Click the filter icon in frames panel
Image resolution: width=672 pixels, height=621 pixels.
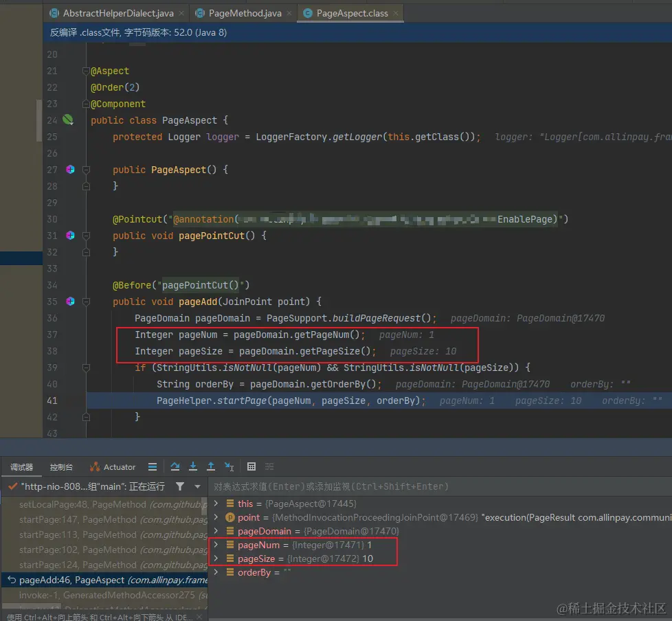(180, 486)
